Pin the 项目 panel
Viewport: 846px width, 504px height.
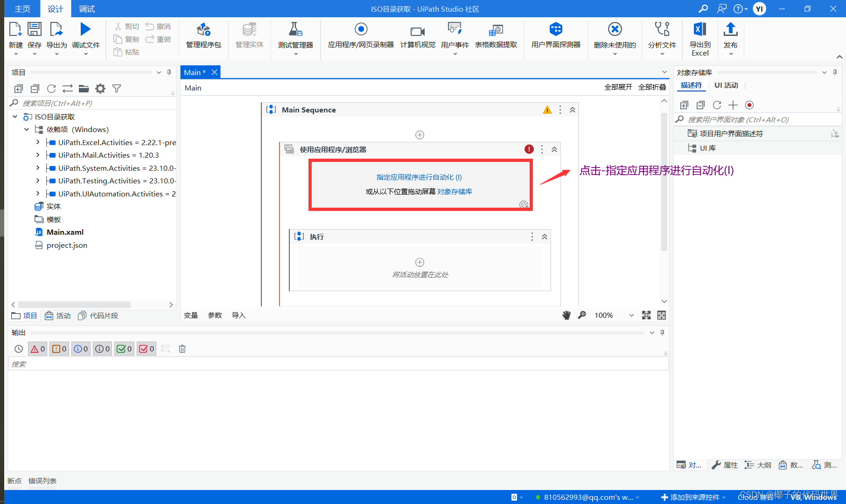[x=169, y=72]
